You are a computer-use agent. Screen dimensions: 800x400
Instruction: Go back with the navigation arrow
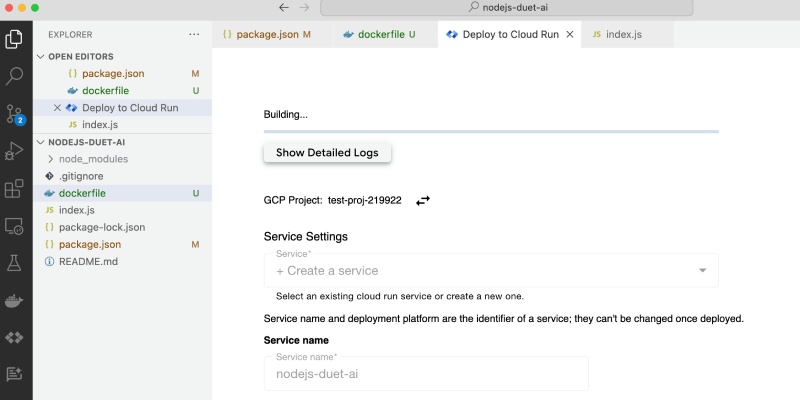pos(284,8)
